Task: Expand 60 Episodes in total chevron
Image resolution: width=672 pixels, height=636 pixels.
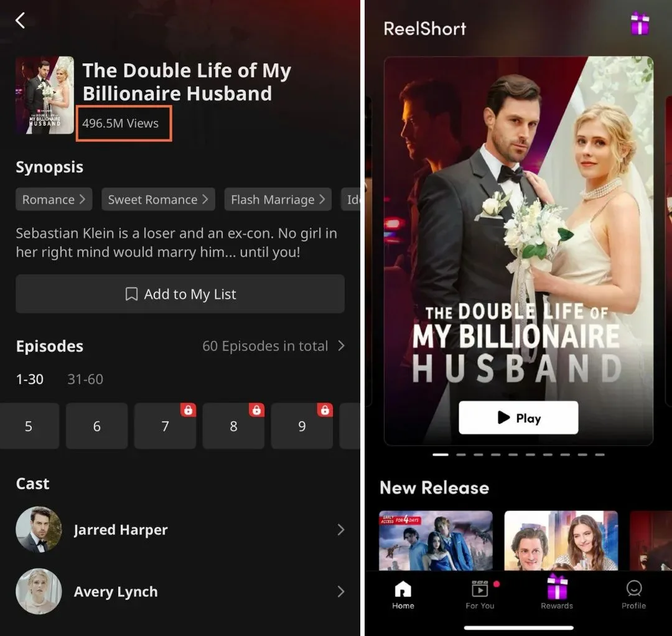Action: pyautogui.click(x=341, y=346)
